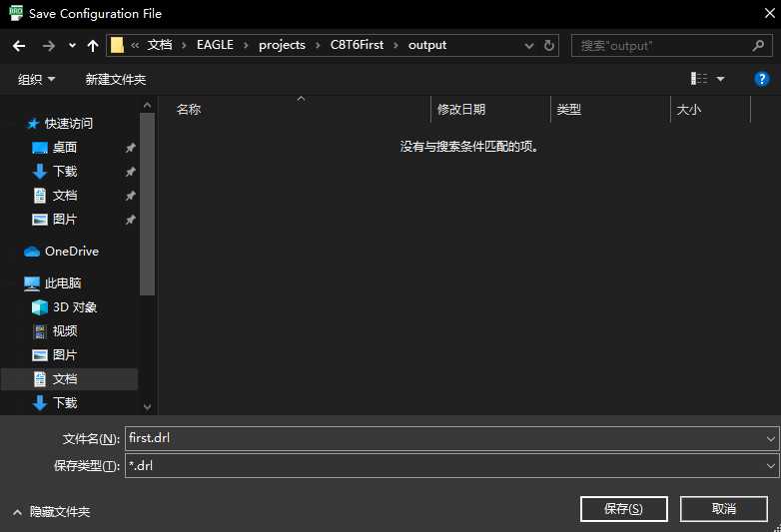Click the cloud icon beside OneDrive
781x532 pixels.
32,252
